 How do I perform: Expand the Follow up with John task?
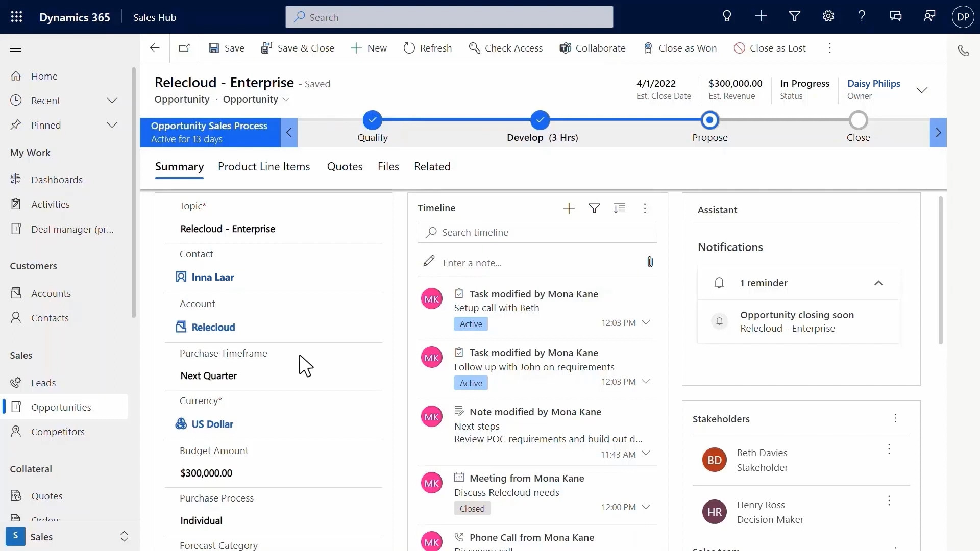tap(646, 382)
